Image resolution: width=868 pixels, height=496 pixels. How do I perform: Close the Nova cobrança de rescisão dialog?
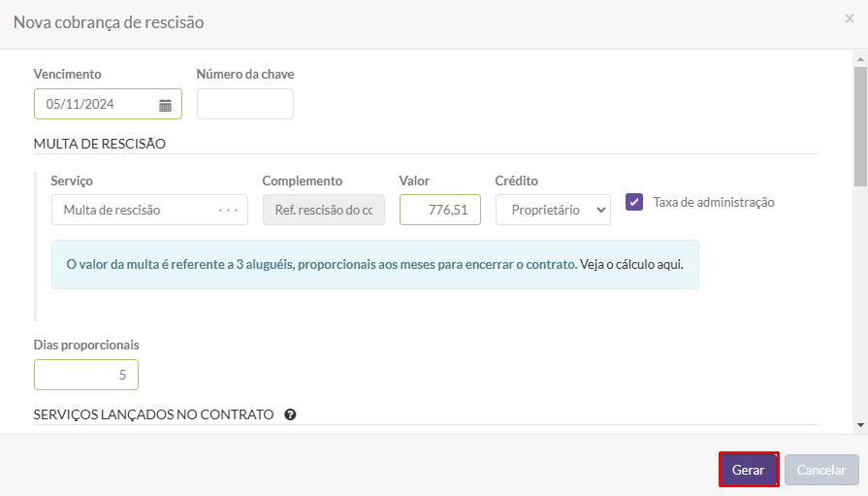[x=850, y=18]
